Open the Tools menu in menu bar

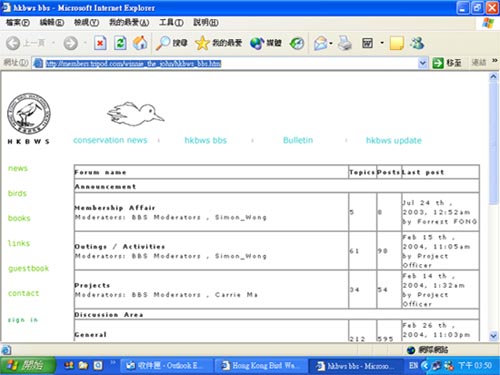coord(171,23)
